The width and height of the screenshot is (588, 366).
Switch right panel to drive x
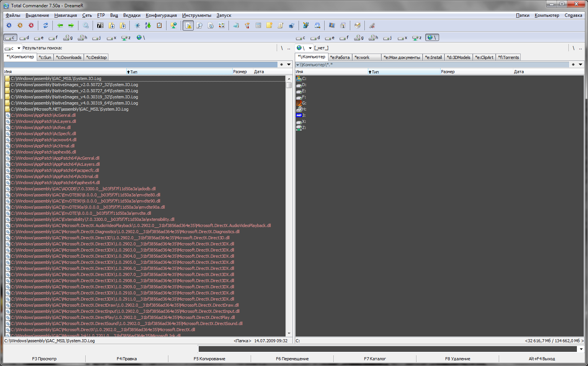(x=403, y=38)
